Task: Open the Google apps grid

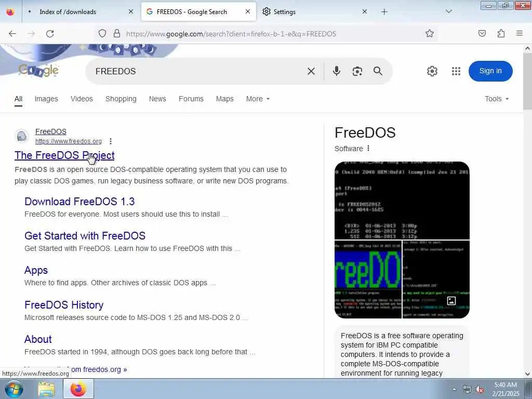Action: click(x=456, y=71)
